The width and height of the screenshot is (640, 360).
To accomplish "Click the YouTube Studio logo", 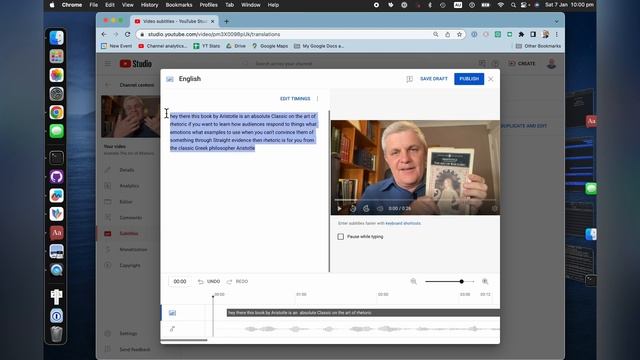I will coord(136,64).
